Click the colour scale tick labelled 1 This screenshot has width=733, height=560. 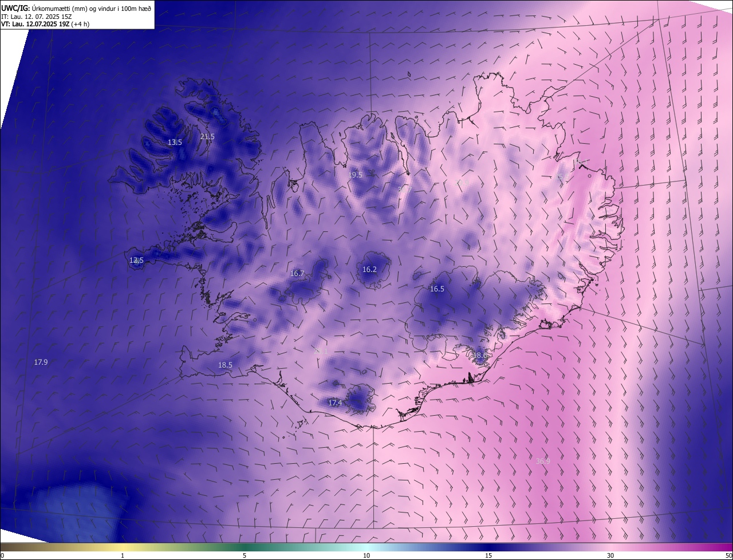tap(123, 555)
